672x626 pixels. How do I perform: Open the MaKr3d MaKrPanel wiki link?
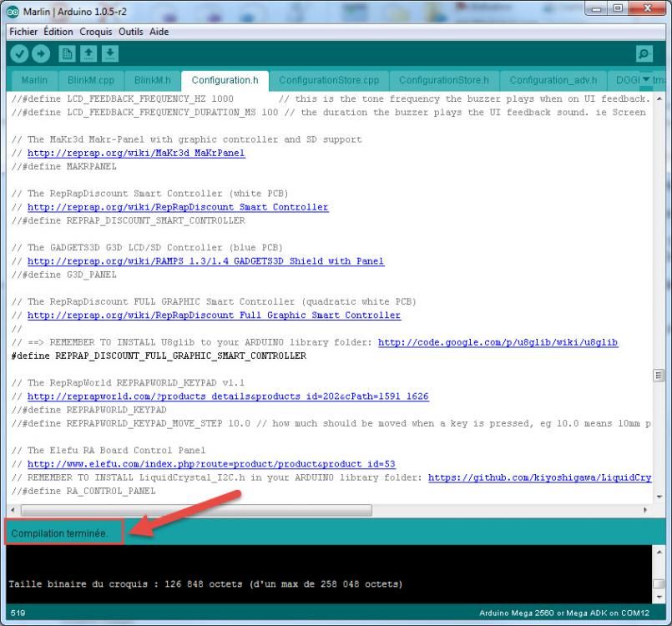click(136, 153)
